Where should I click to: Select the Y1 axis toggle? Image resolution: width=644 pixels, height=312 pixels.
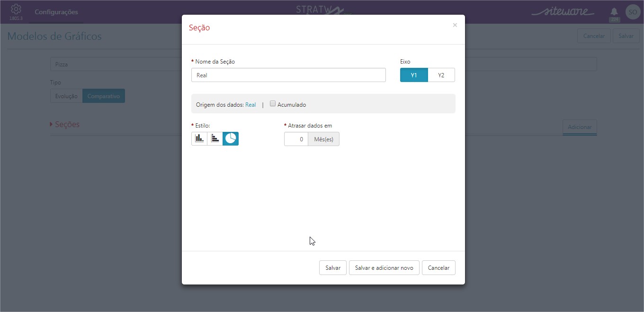(x=414, y=75)
